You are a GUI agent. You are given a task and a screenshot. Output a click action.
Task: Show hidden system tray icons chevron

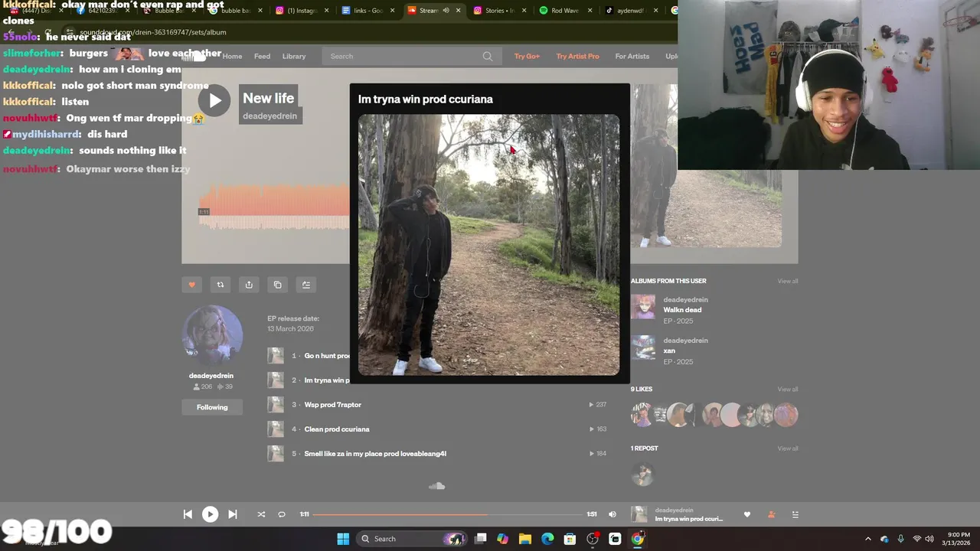click(x=867, y=539)
